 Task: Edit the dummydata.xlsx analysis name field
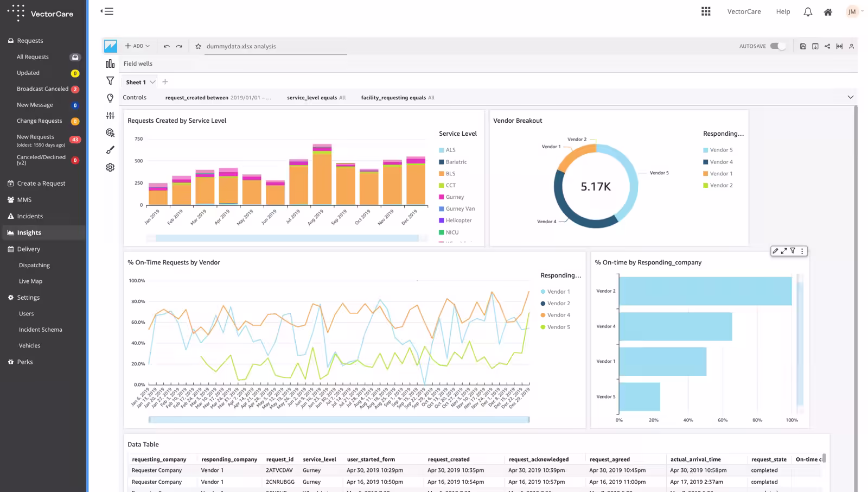(276, 47)
